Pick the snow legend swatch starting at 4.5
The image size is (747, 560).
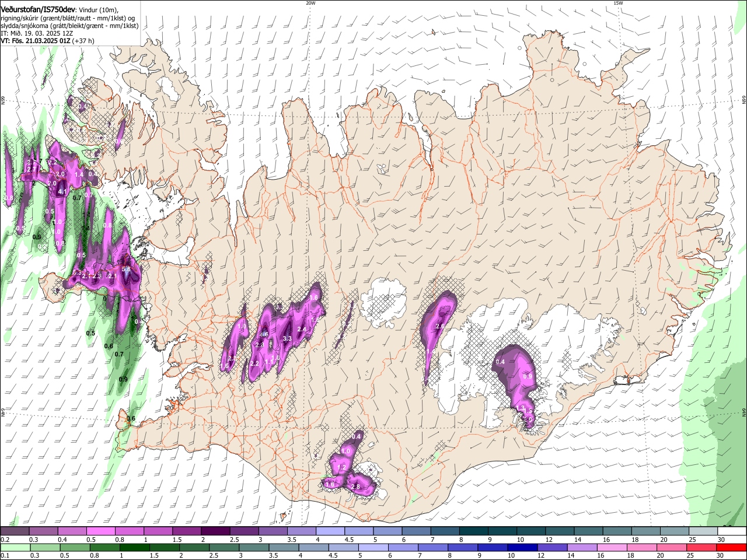point(358,531)
